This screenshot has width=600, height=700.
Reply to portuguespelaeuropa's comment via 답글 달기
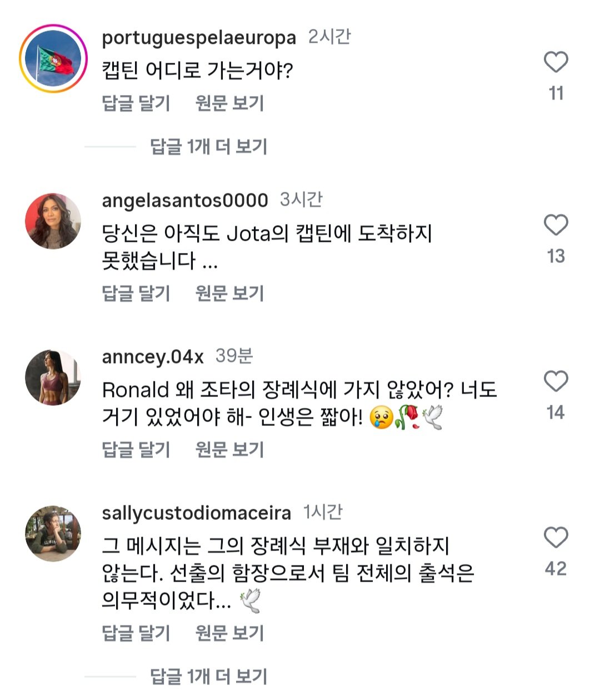[136, 103]
